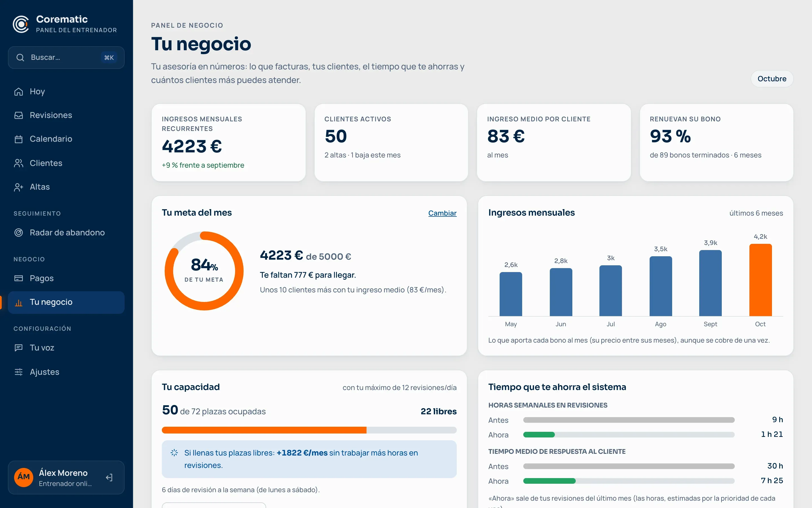Click the Clientes activos card

point(391,143)
